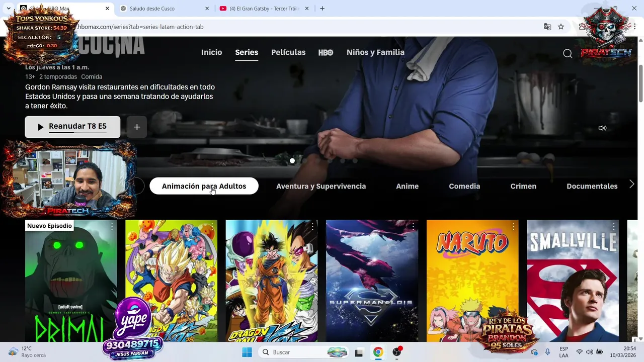Open the HBO brand hub
644x362 pixels.
(x=326, y=52)
